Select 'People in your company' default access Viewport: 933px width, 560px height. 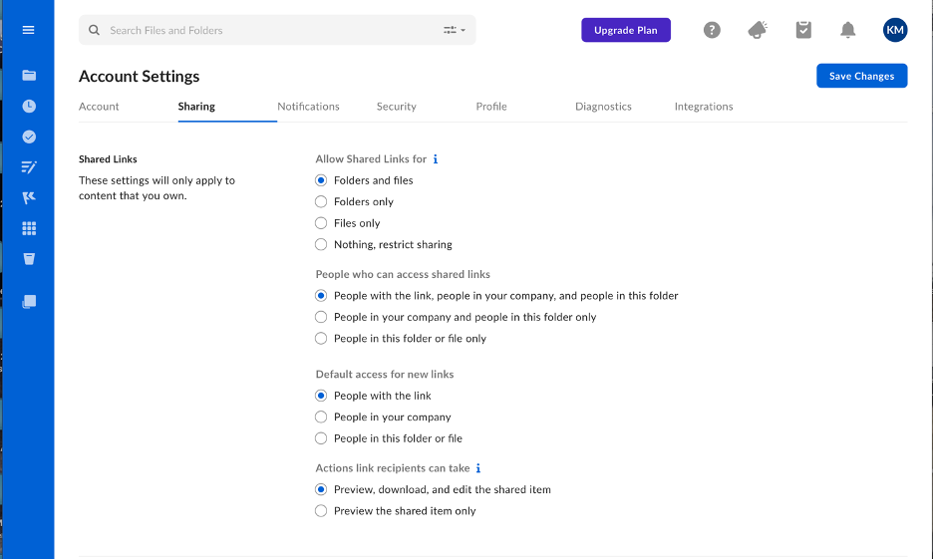point(321,418)
